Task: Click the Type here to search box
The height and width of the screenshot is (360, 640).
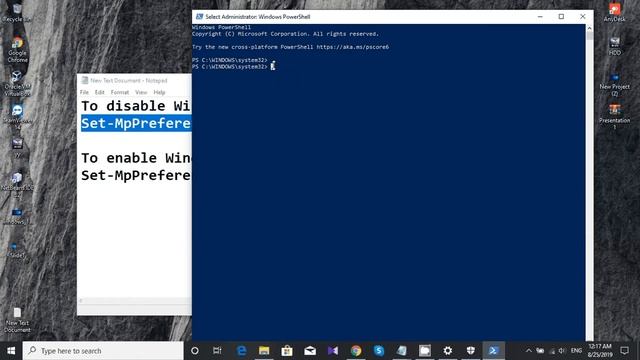Action: tap(103, 351)
